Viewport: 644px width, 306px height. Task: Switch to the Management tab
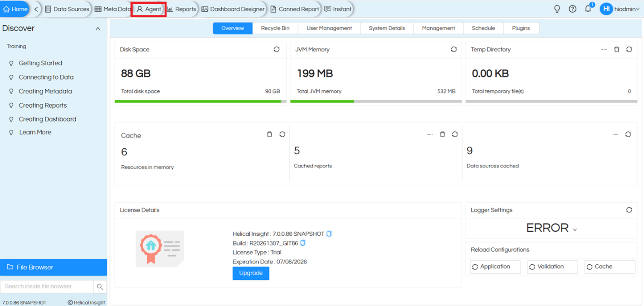438,28
